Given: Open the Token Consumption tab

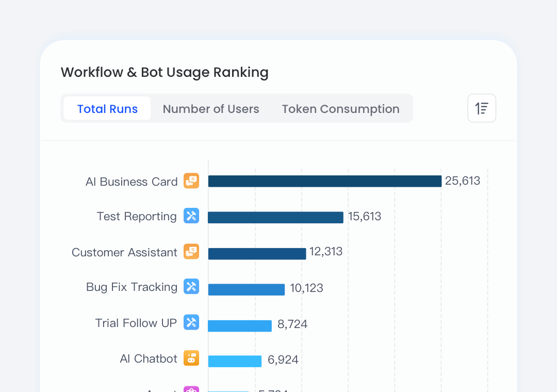Looking at the screenshot, I should (x=340, y=109).
